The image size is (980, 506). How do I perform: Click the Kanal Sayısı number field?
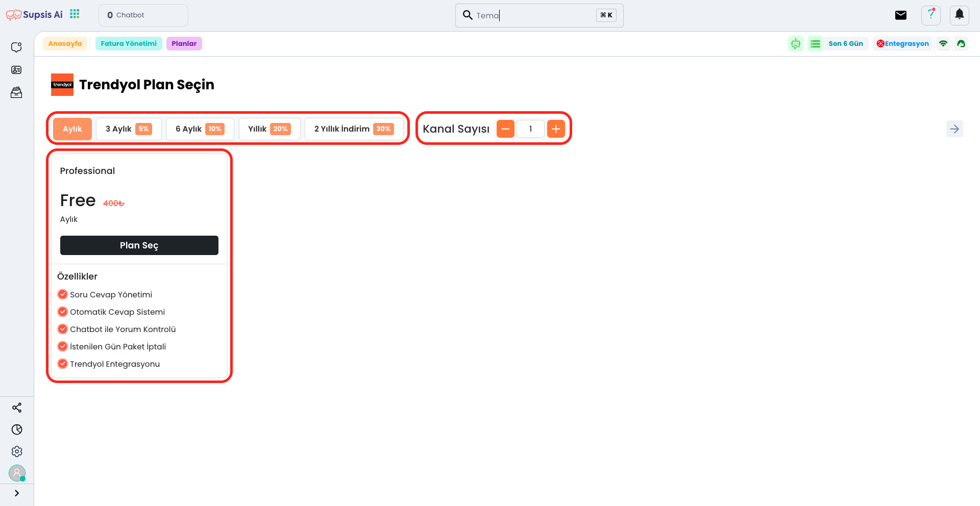[531, 129]
